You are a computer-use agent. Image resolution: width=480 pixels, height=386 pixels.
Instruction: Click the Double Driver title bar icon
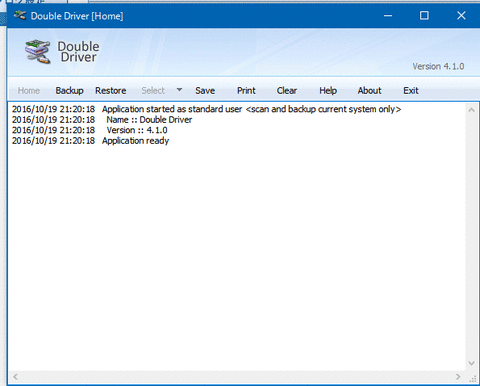(20, 15)
